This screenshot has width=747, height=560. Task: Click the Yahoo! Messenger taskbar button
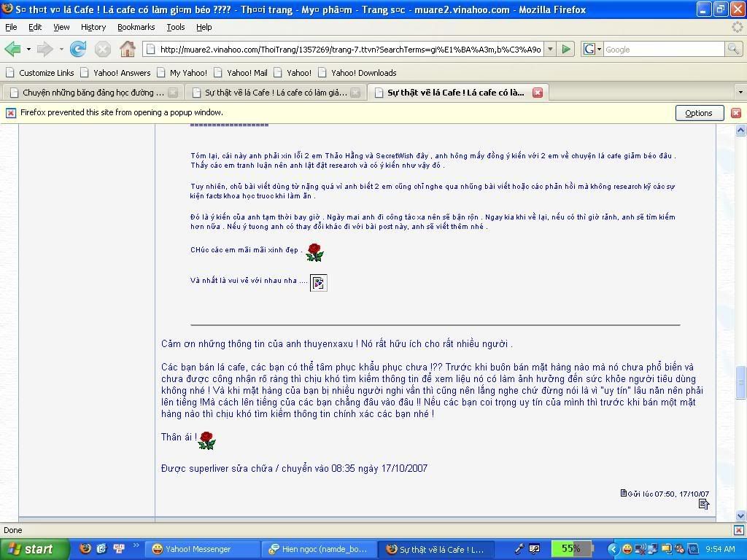tap(197, 549)
